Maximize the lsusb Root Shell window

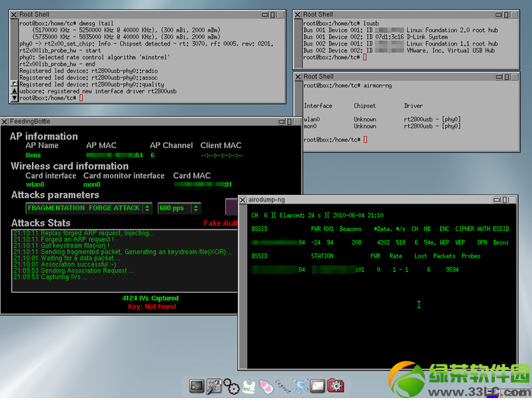coord(506,14)
